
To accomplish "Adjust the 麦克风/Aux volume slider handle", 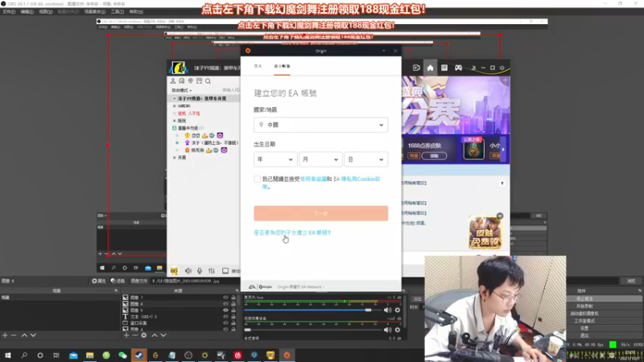I will click(369, 311).
